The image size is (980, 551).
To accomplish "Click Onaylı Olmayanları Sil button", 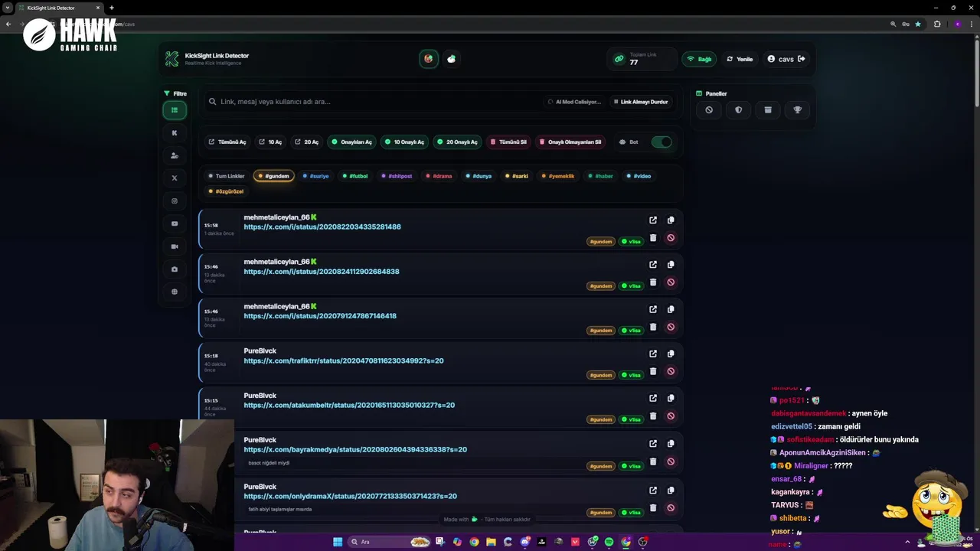I will tap(570, 142).
